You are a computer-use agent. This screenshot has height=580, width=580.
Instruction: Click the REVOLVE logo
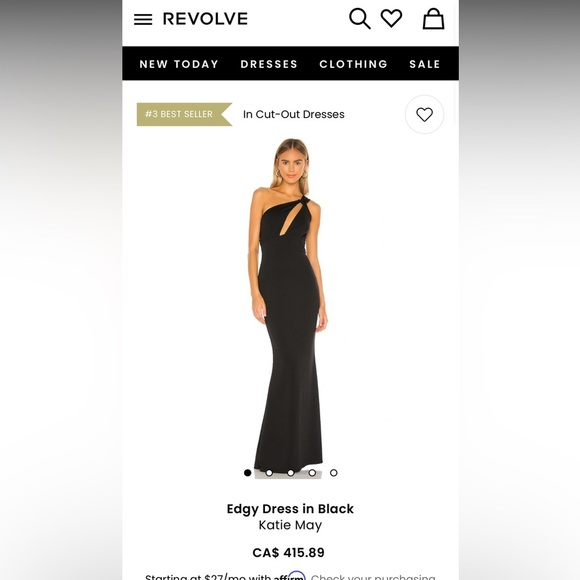pyautogui.click(x=205, y=19)
